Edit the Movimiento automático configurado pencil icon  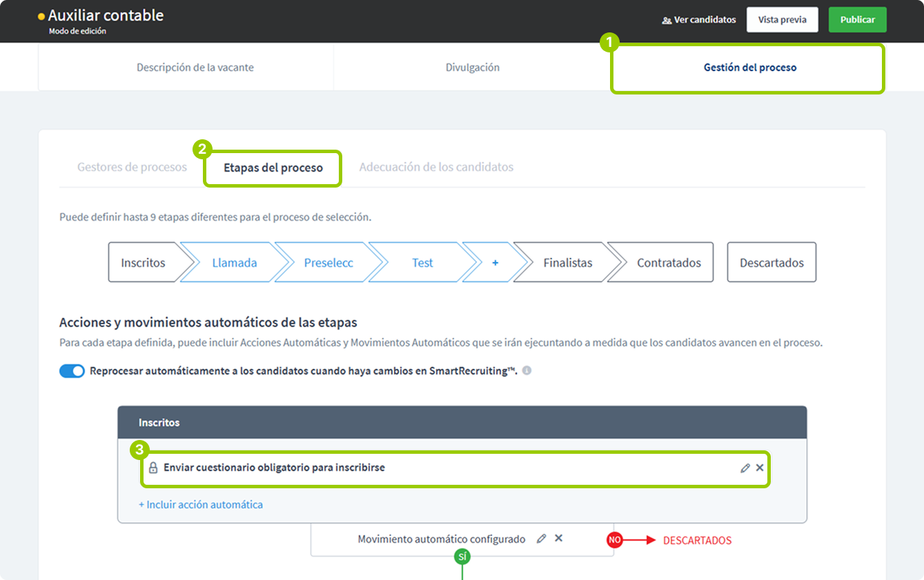[541, 539]
